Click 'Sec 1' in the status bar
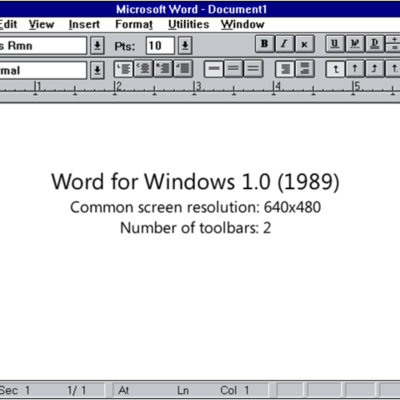Image resolution: width=400 pixels, height=400 pixels. pos(15,390)
